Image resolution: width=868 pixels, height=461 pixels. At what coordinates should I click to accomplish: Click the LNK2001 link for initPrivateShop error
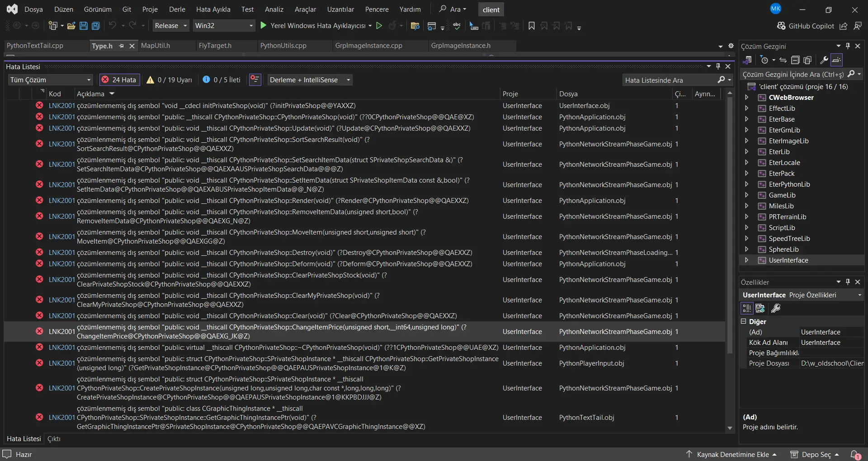(61, 106)
